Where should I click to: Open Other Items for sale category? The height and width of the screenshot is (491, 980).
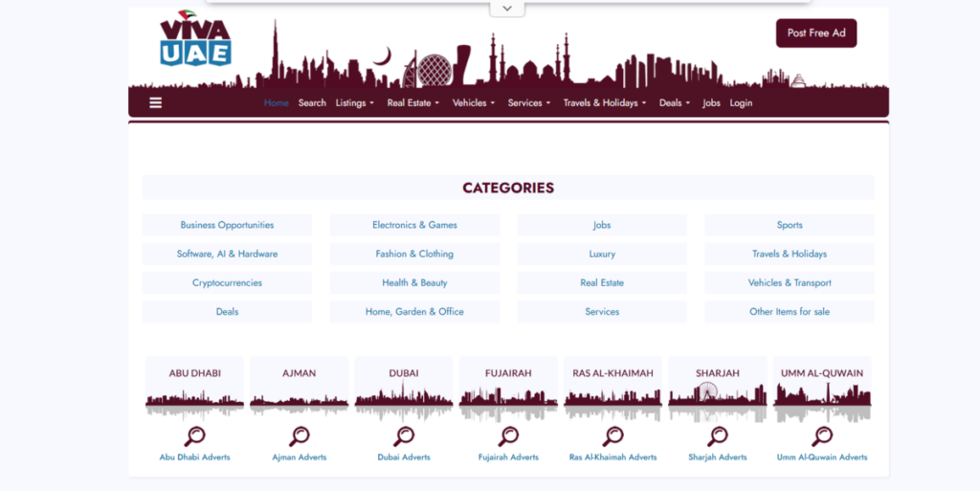(790, 312)
